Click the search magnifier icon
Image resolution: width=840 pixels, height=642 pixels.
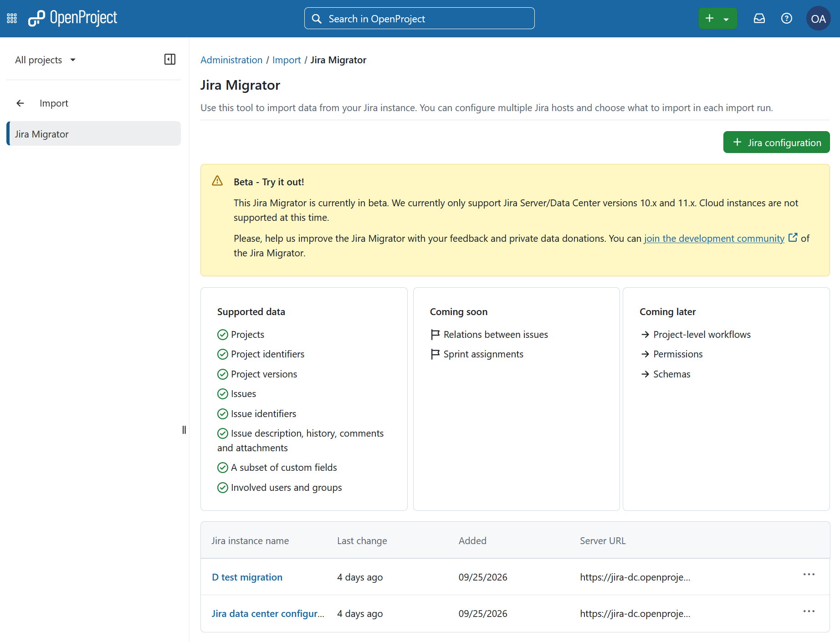[x=317, y=19]
